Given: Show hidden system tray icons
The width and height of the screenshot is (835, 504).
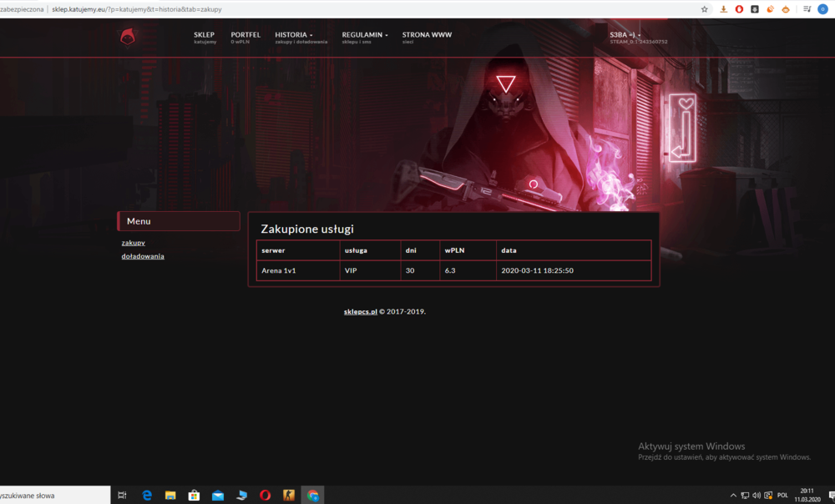Looking at the screenshot, I should [733, 496].
